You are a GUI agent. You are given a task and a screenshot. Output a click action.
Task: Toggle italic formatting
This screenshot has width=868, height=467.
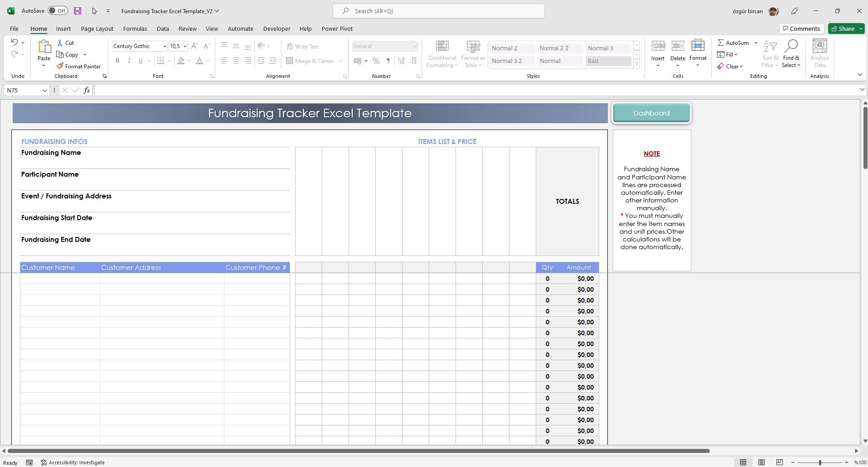(129, 60)
